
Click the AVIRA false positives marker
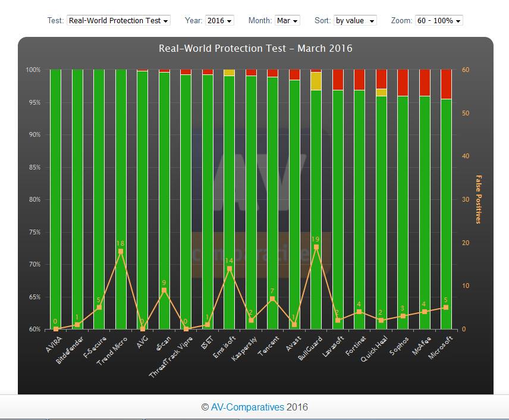(x=56, y=329)
